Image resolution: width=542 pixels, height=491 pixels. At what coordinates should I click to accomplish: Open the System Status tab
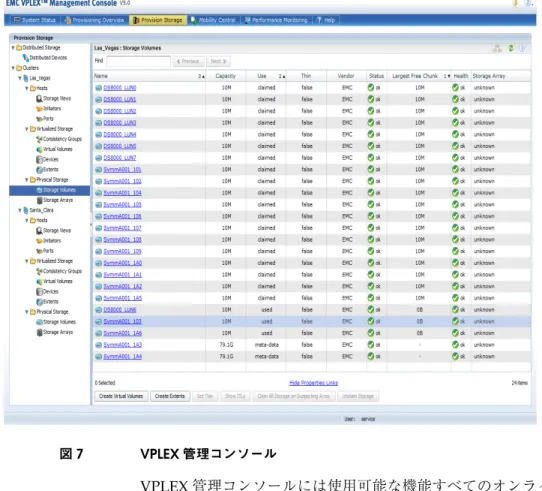[x=35, y=20]
